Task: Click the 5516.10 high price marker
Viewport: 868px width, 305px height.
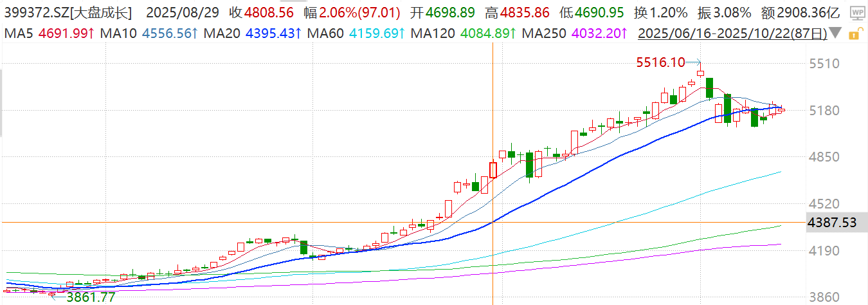Action: pos(659,62)
